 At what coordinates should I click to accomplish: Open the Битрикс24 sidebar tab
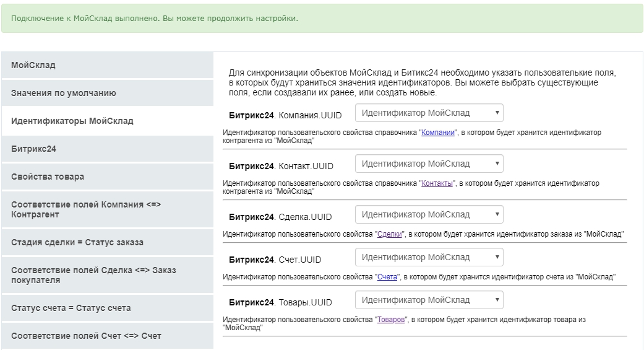(x=34, y=149)
